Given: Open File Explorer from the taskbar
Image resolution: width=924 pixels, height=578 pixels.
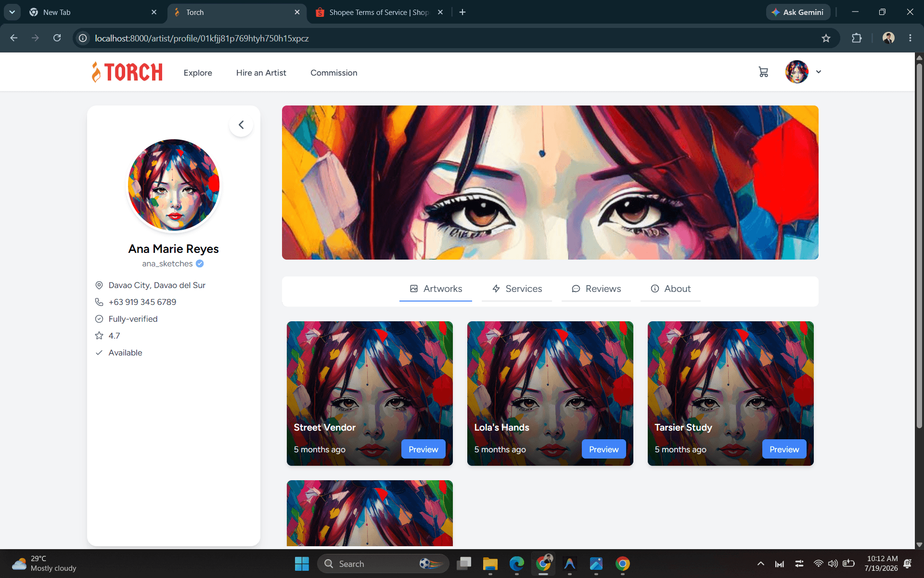Looking at the screenshot, I should 490,564.
